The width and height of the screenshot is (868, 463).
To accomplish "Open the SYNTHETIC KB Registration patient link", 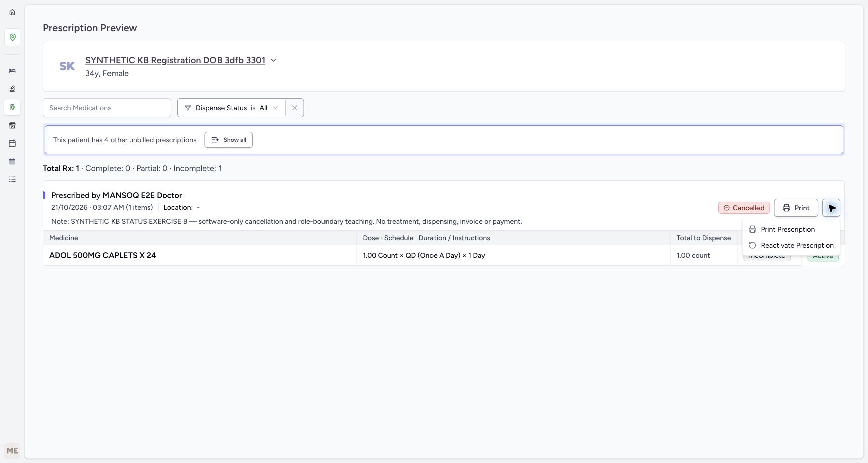I will [175, 60].
